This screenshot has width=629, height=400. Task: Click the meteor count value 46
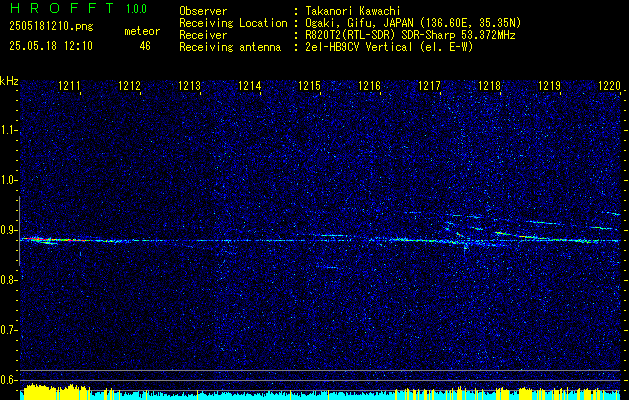[145, 46]
